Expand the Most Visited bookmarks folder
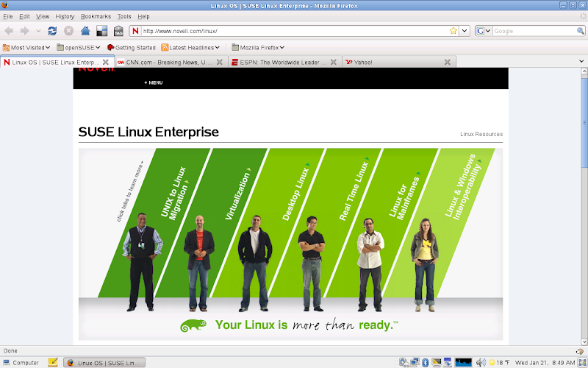 click(26, 47)
